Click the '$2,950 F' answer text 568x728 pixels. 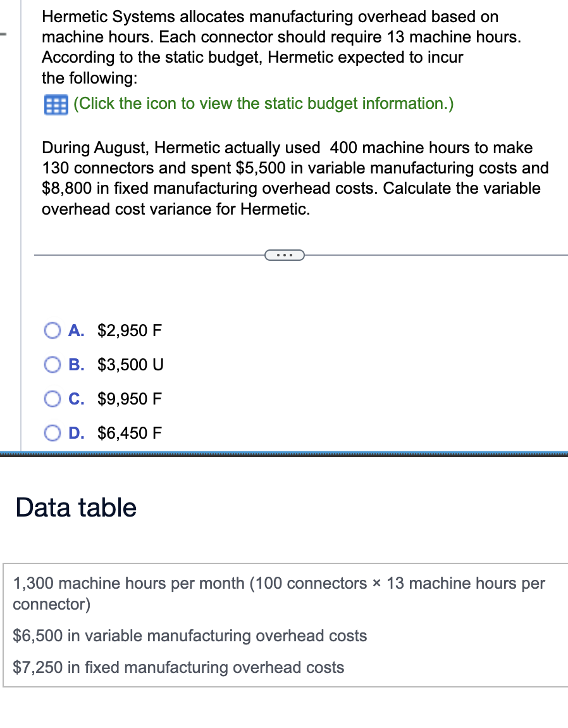(x=130, y=330)
